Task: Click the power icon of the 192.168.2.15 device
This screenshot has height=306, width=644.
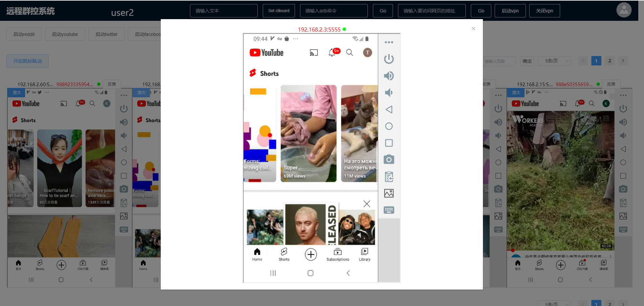Action: [x=623, y=109]
